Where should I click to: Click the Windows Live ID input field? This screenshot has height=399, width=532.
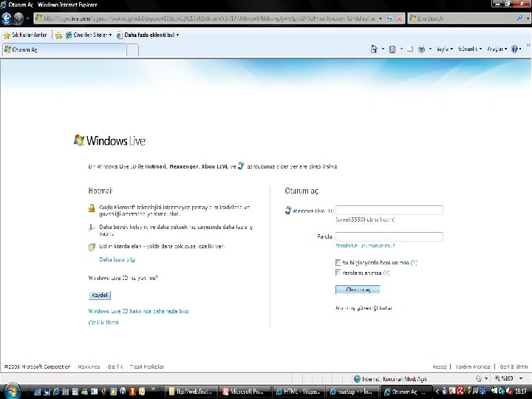tap(389, 210)
